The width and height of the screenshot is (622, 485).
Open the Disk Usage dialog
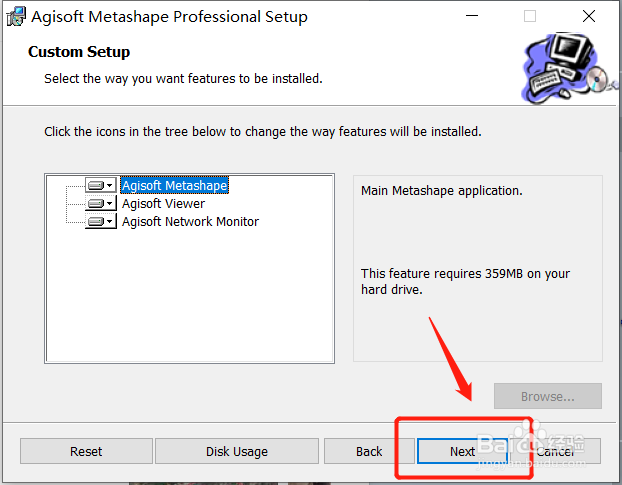(x=237, y=451)
